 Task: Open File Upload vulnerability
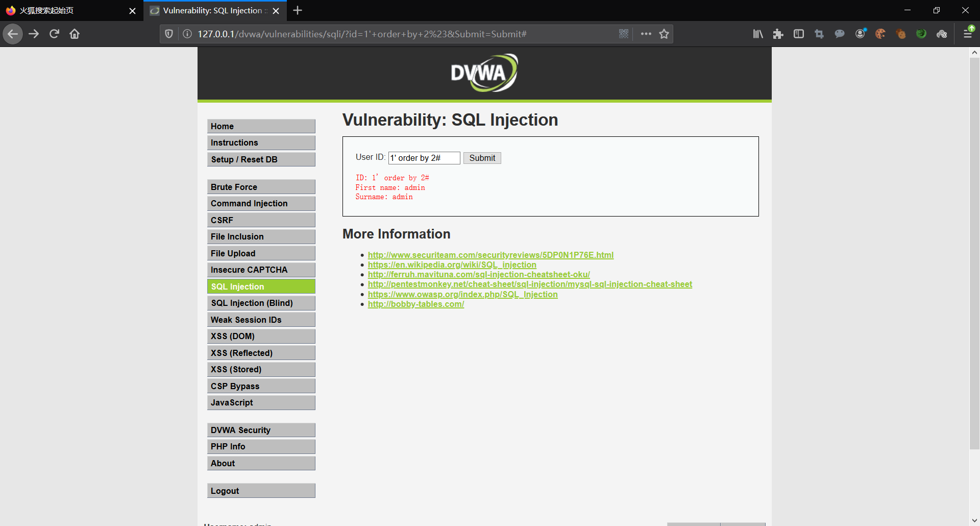[x=261, y=253]
